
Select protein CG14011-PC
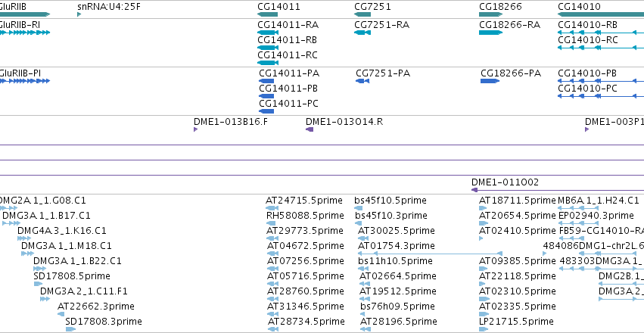266,111
